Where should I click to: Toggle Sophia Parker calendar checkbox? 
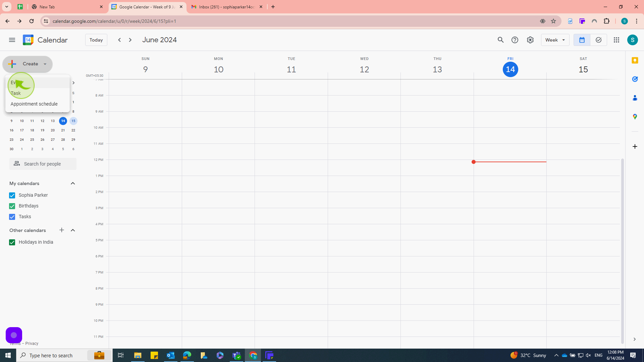tap(12, 195)
